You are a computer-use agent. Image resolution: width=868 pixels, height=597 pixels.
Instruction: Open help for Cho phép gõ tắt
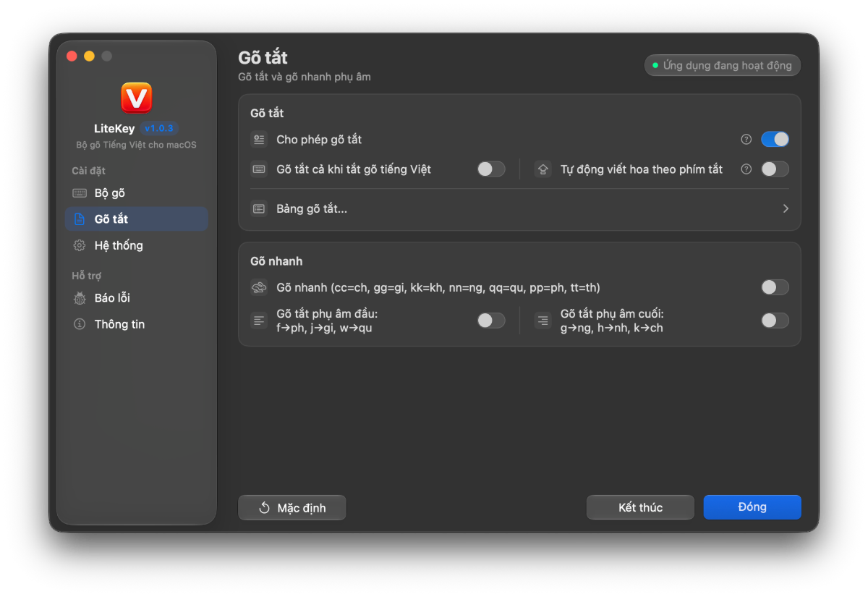746,139
